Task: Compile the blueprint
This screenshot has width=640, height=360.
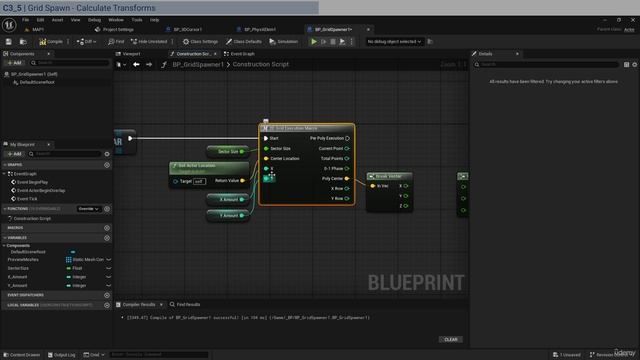Action: [x=51, y=42]
